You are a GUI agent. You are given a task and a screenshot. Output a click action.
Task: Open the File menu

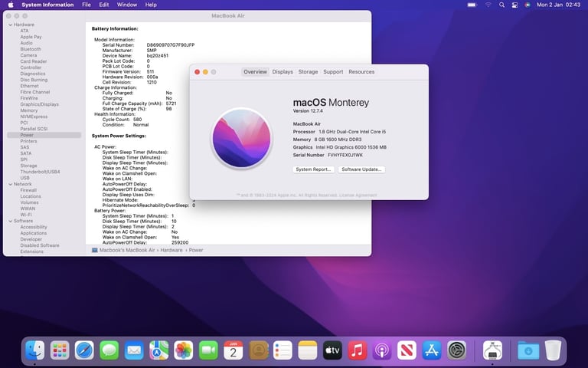click(x=87, y=5)
